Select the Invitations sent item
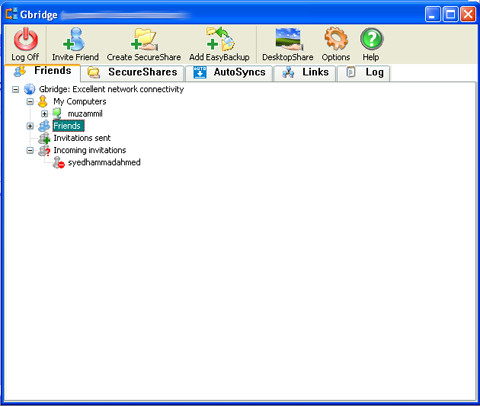Screen dimensions: 480x406 coord(82,138)
